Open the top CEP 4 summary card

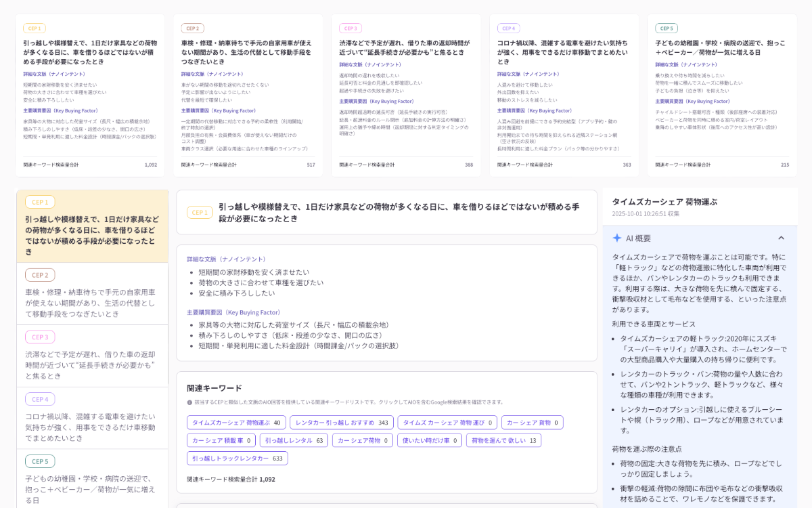tap(564, 96)
